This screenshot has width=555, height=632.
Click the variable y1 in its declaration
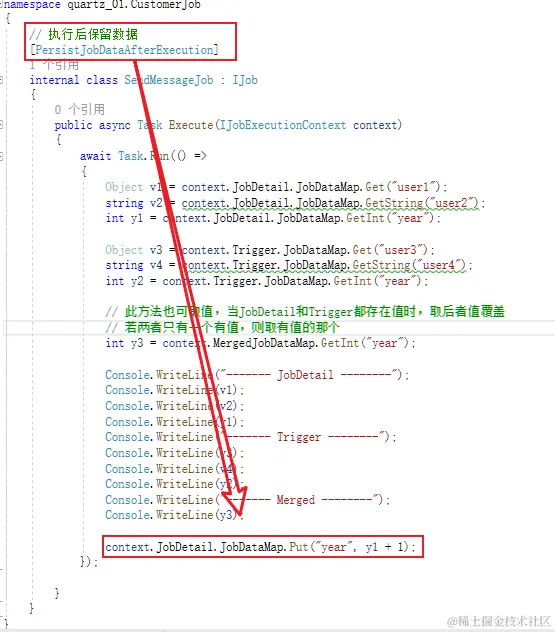(x=137, y=218)
